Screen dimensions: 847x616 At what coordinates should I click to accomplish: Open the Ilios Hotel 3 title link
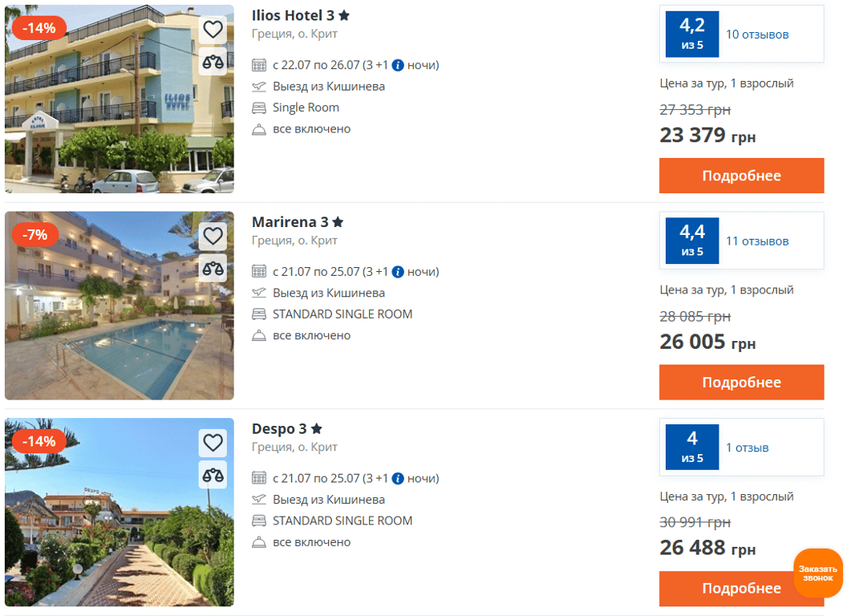tap(293, 15)
